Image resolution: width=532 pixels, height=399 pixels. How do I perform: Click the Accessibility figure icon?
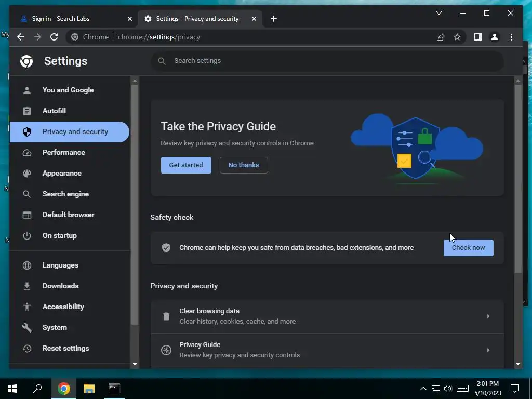[27, 307]
